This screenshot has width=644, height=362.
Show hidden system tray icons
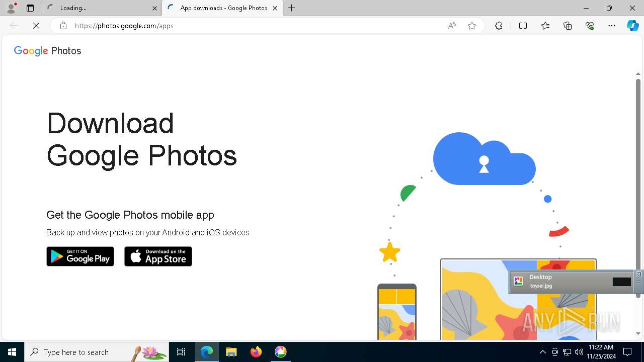tap(542, 352)
